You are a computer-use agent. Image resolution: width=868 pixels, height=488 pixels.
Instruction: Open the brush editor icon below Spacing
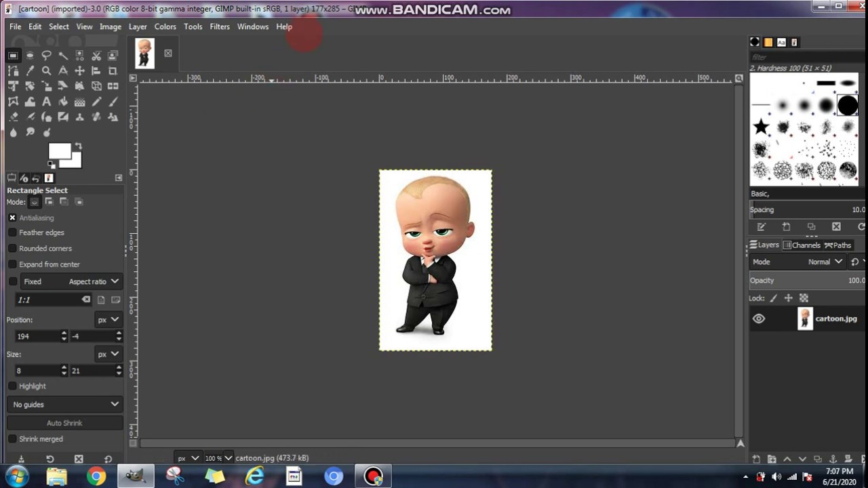(761, 226)
